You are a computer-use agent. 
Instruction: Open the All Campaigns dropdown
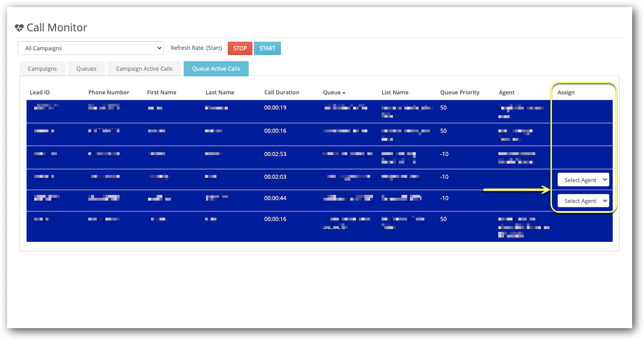90,48
